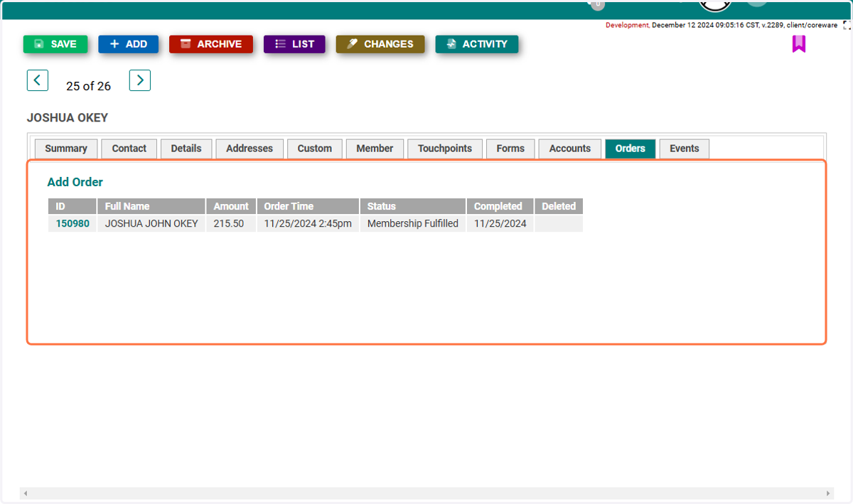The image size is (853, 504).
Task: Switch to the Accounts tab
Action: coord(570,149)
